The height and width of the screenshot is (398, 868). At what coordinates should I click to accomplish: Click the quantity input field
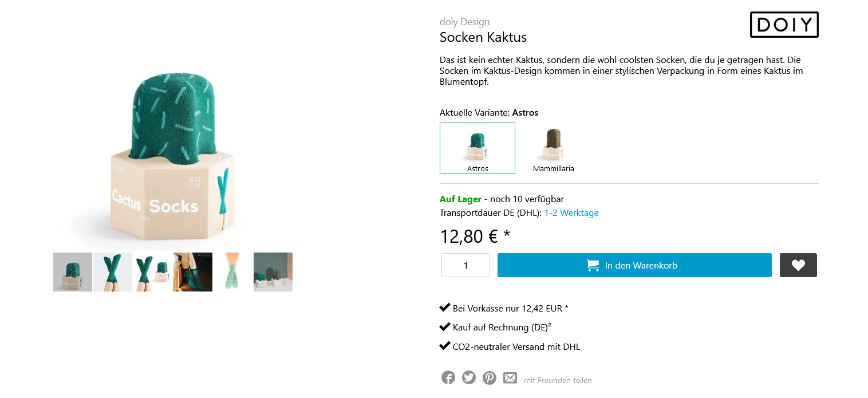[x=465, y=265]
